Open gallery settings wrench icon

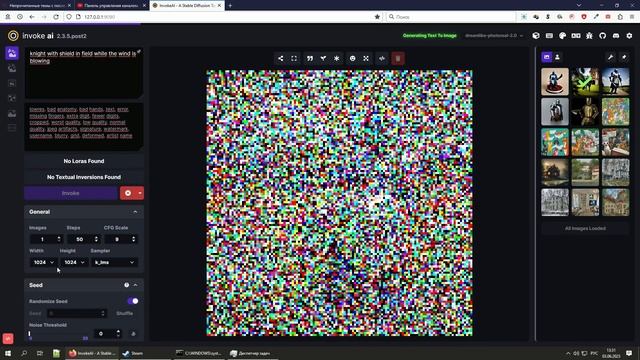coord(611,57)
